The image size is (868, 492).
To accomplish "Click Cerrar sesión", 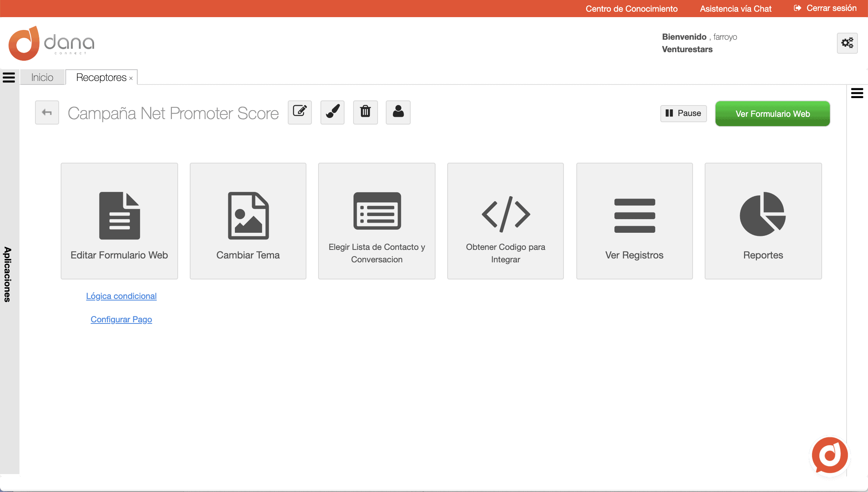I will tap(825, 8).
